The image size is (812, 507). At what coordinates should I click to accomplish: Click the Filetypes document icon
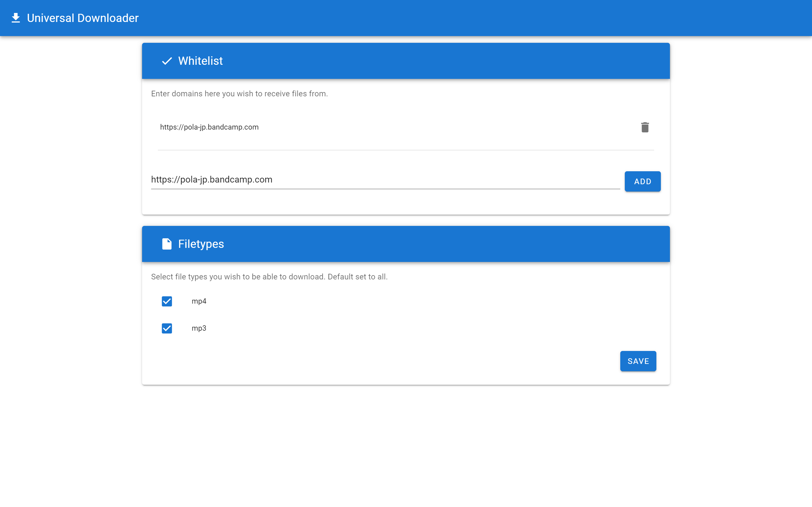coord(167,244)
